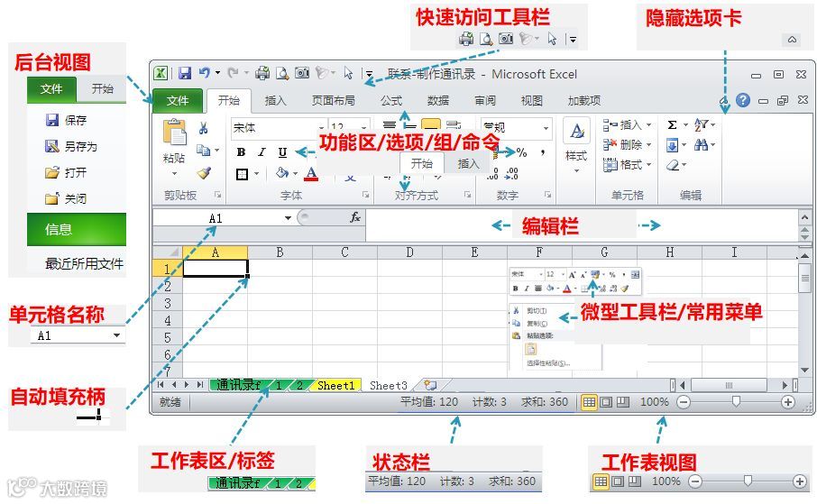
Task: Click the zoom slider handle in Excel status bar
Action: coord(736,401)
